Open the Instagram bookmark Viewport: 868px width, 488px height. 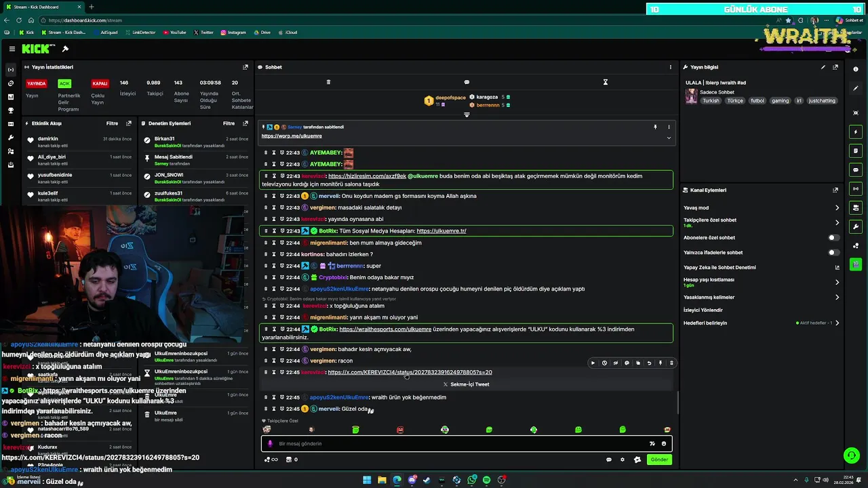pyautogui.click(x=233, y=33)
